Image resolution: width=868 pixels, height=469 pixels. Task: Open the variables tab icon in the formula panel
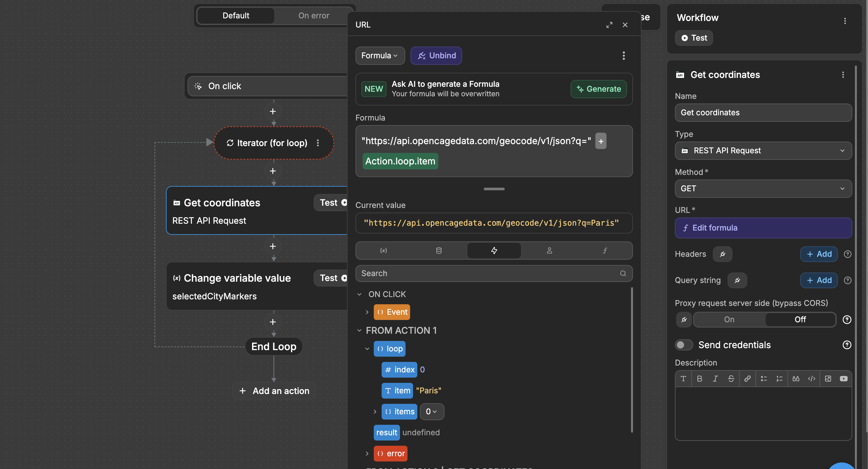(384, 251)
